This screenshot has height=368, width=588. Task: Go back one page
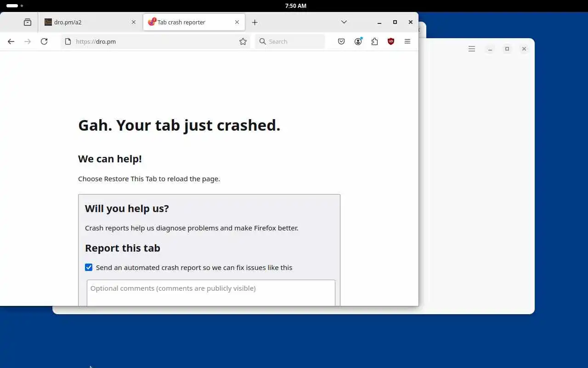11,41
